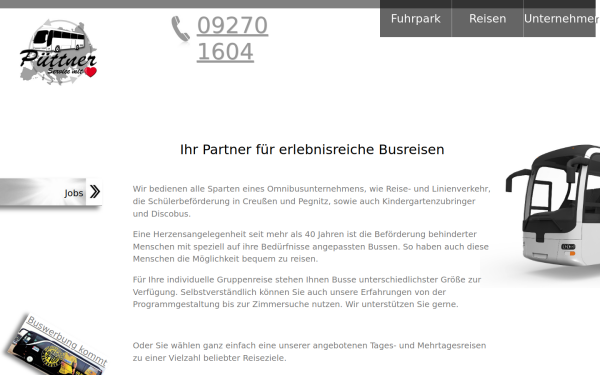Click the double chevron arrow next to Jobs

click(95, 191)
